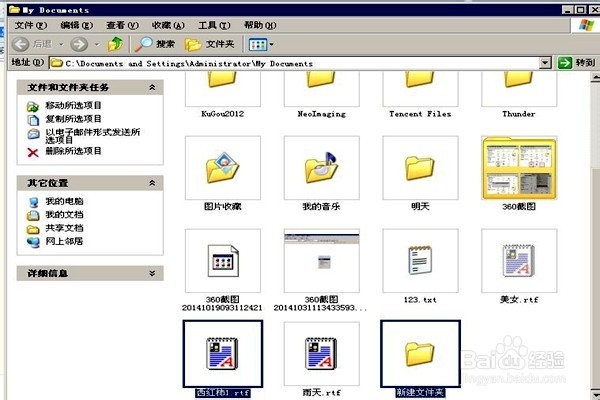Image resolution: width=600 pixels, height=400 pixels.
Task: Toggle the Folders (文件夹) pane button
Action: coord(210,44)
